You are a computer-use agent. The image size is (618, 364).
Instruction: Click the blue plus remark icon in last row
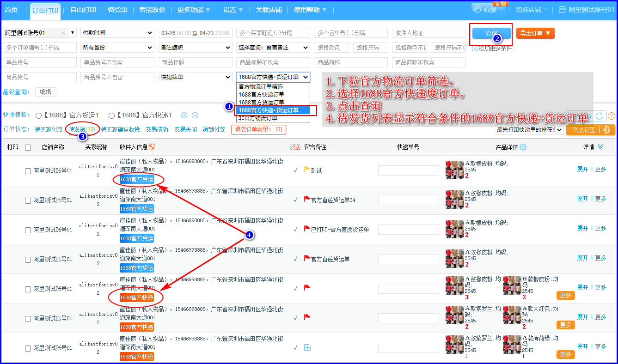tap(307, 347)
